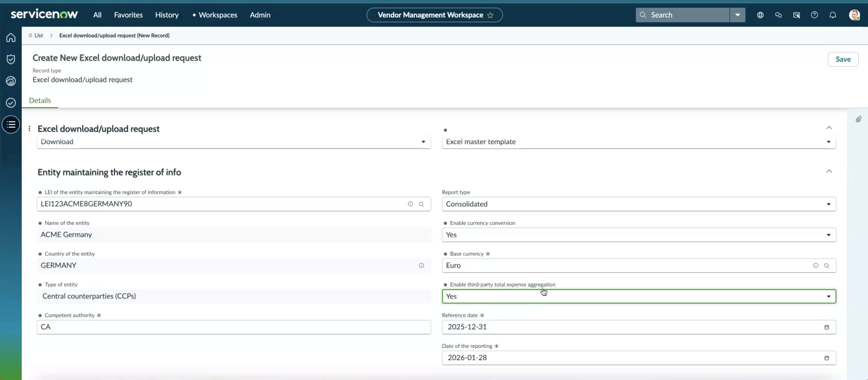
Task: Click the Base currency info icon
Action: tap(816, 266)
